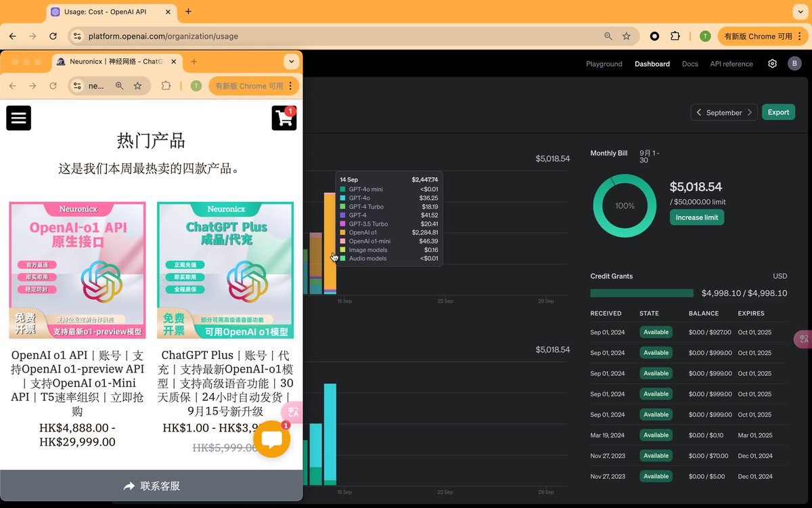Open extensions puzzle icon in main Chrome
This screenshot has height=508, width=812.
pyautogui.click(x=675, y=36)
